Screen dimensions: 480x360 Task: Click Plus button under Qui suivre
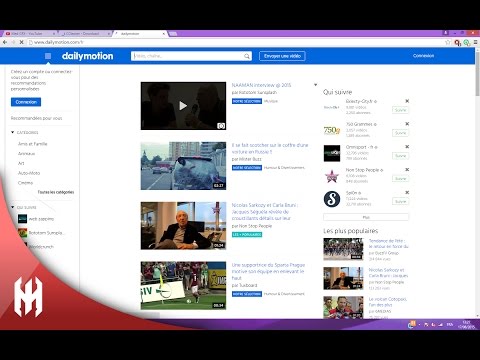coord(366,217)
